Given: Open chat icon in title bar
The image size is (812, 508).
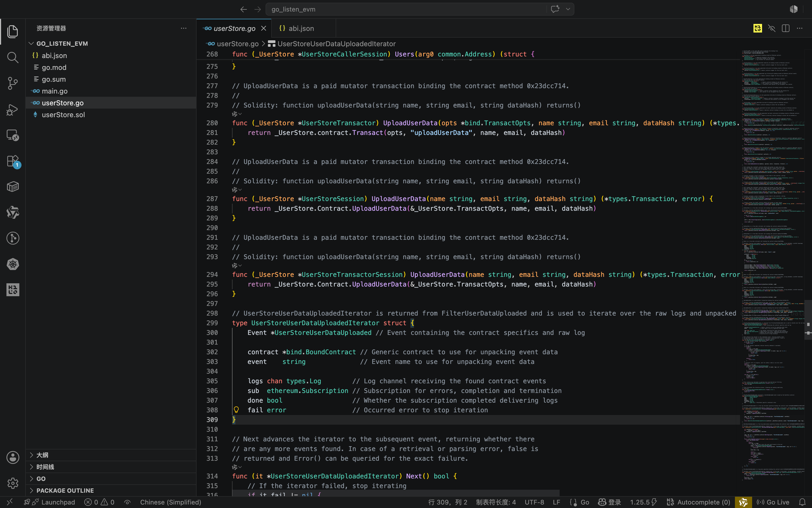Looking at the screenshot, I should click(555, 9).
